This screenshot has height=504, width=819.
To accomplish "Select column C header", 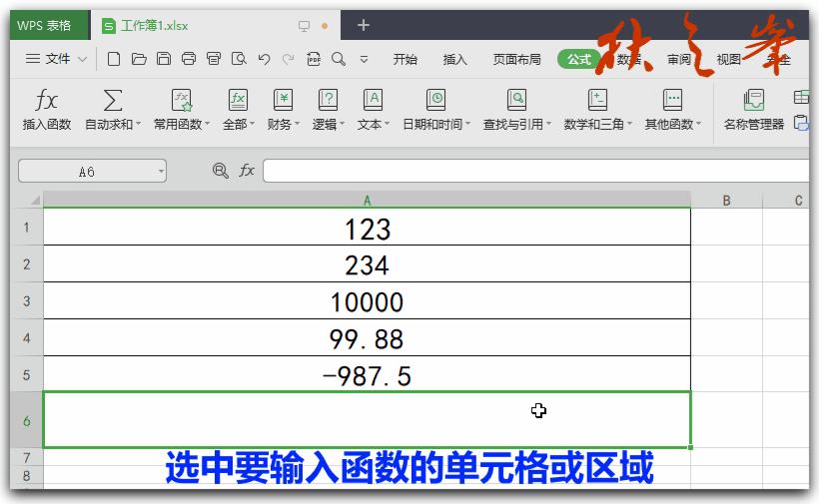I will point(787,201).
